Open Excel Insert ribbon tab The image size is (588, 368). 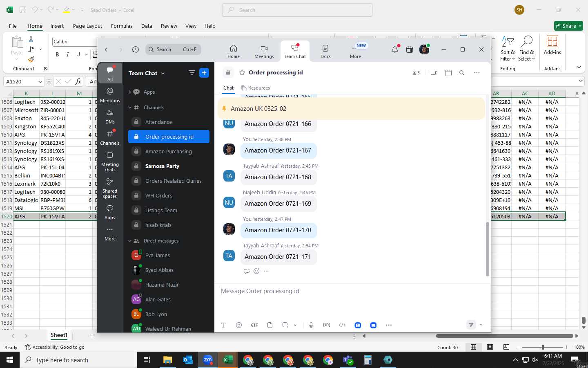(57, 26)
